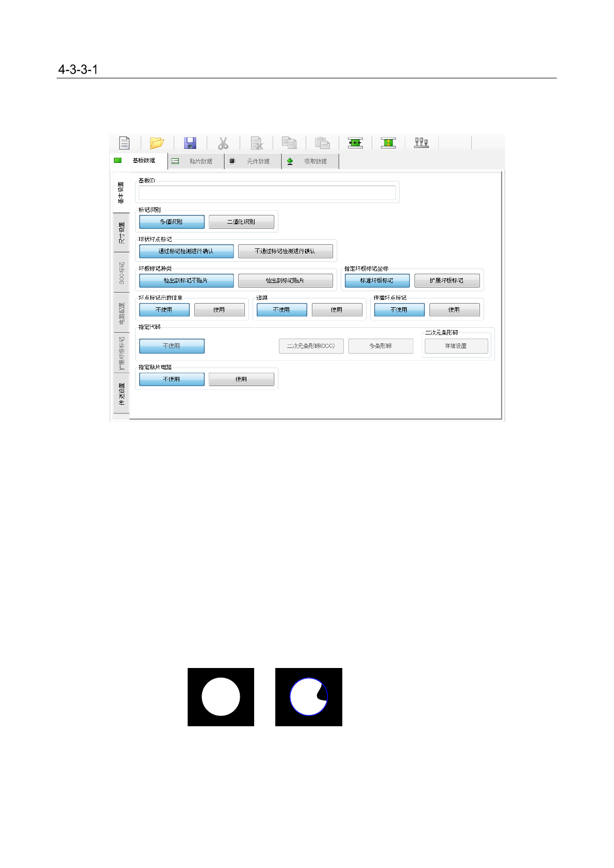
Task: Switch to the 元件数据 tab
Action: (x=254, y=161)
